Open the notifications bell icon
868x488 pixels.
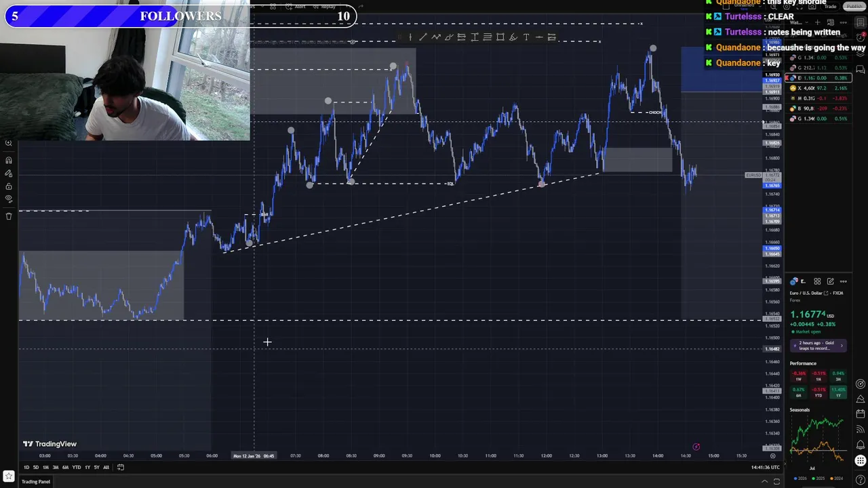[x=861, y=445]
